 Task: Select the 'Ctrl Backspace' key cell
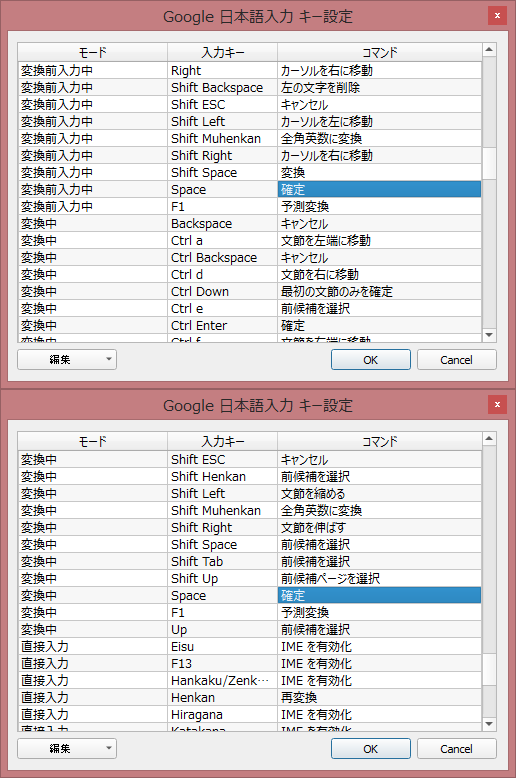(x=222, y=258)
